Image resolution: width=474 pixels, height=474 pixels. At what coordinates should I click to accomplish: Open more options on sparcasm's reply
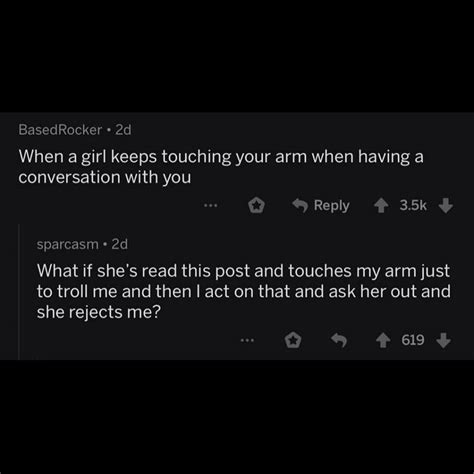[248, 340]
